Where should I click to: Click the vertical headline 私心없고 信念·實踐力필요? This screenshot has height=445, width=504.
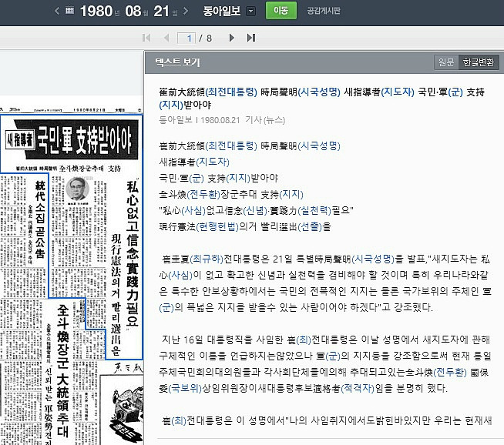point(132,253)
